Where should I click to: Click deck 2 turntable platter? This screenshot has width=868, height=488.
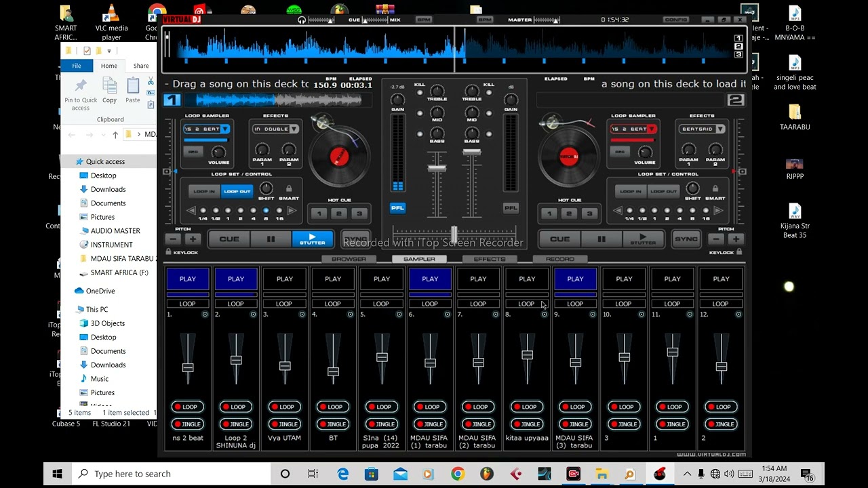568,157
